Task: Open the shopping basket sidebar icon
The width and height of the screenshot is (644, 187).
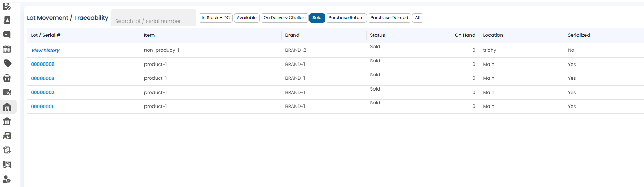Action: pyautogui.click(x=7, y=78)
